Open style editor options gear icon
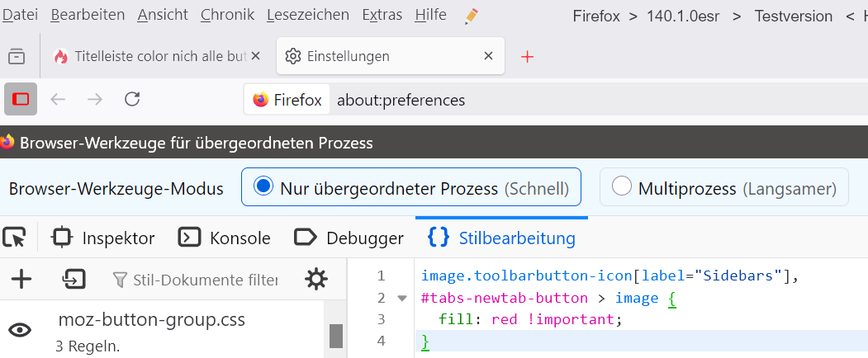The image size is (868, 358). coord(315,280)
